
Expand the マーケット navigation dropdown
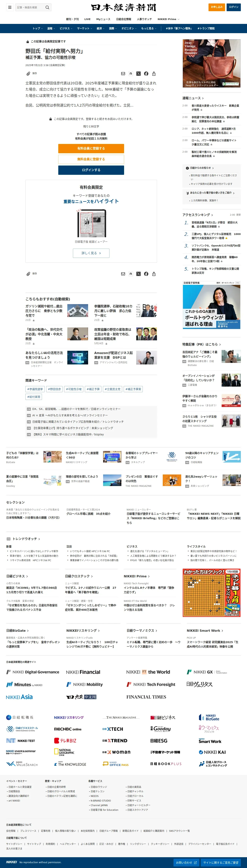pyautogui.click(x=84, y=28)
